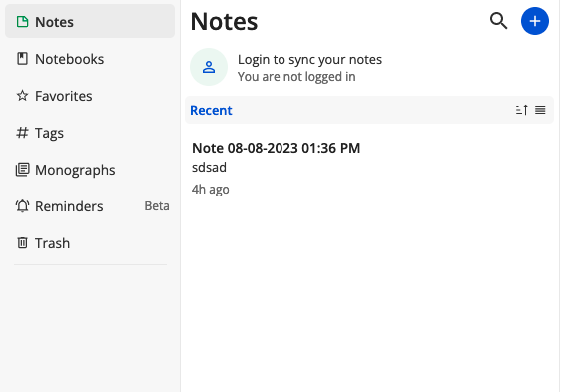562x392 pixels.
Task: Click the user avatar login icon
Action: (209, 67)
